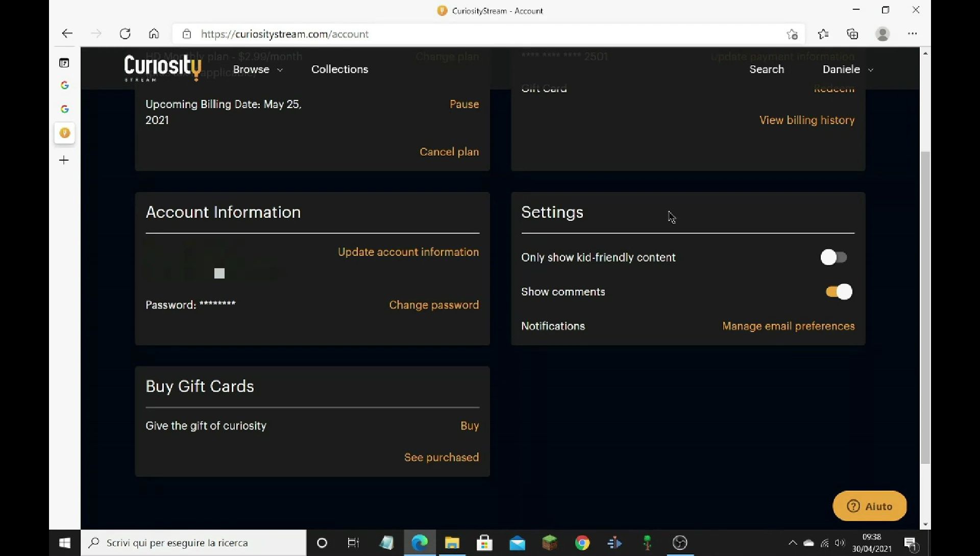Open Search in the site header
Viewport: 980px width, 556px height.
point(766,69)
